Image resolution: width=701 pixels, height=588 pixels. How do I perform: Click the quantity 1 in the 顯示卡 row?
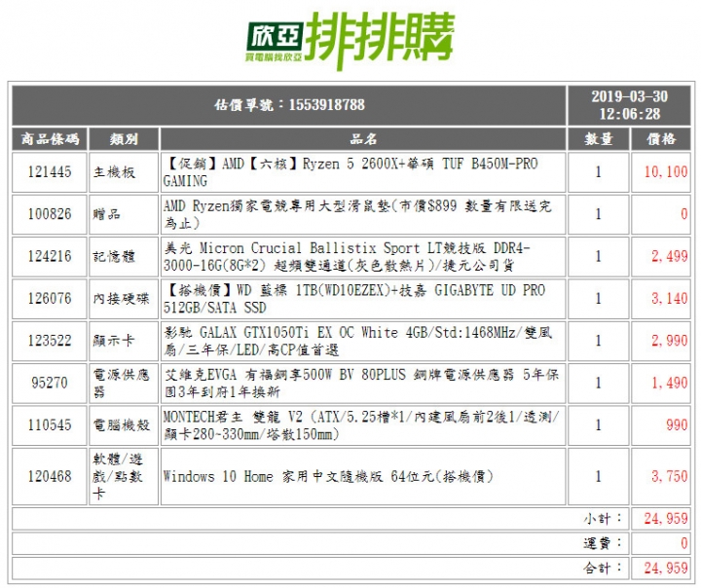click(598, 341)
